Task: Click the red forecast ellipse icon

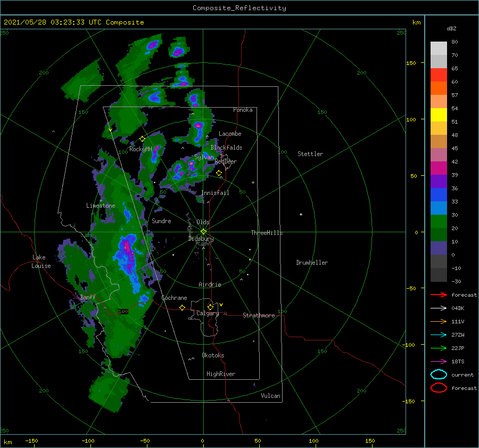Action: click(x=439, y=388)
